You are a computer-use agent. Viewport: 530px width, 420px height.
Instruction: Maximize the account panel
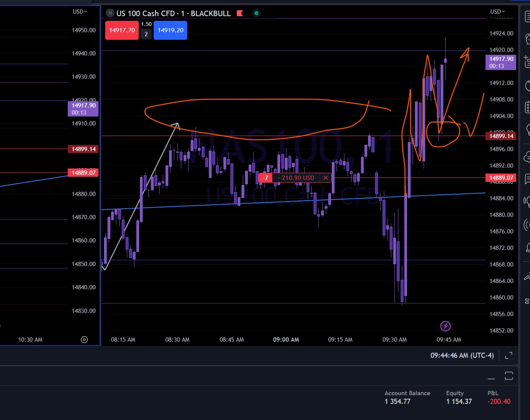click(509, 376)
